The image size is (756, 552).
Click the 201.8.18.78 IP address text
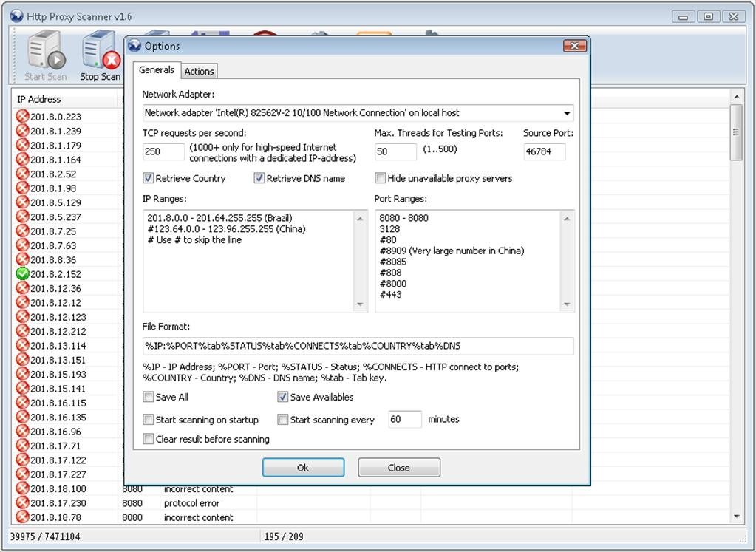[x=55, y=517]
